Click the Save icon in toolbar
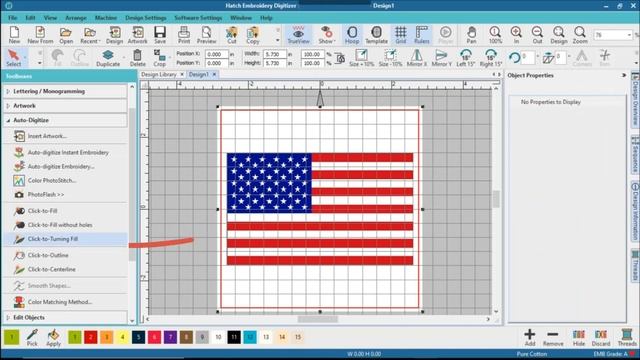The height and width of the screenshot is (360, 640). (160, 35)
